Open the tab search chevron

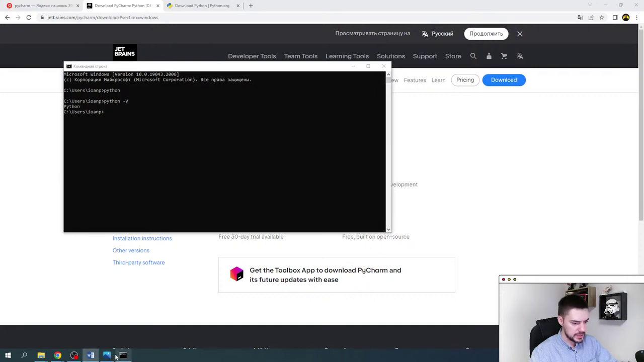pos(590,5)
